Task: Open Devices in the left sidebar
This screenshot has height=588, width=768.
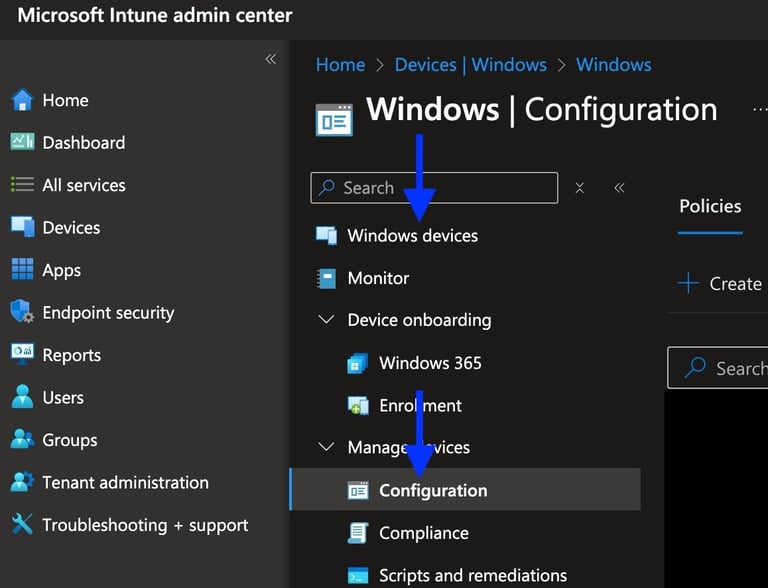Action: coord(71,227)
